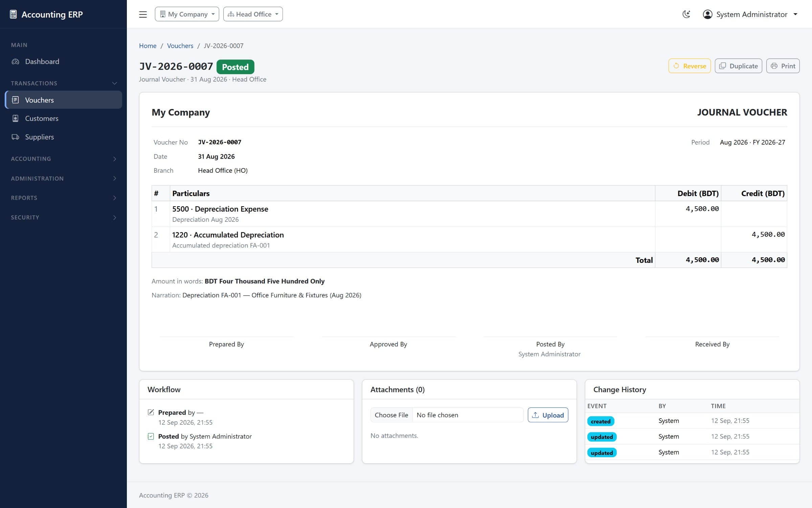Click the Accounting ERP calculator logo icon

point(13,14)
